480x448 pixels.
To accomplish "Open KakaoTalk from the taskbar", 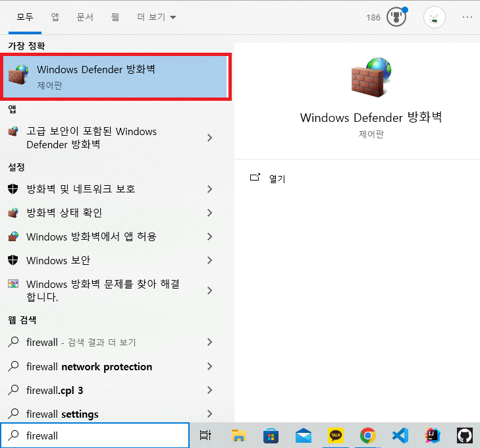I will [x=336, y=435].
